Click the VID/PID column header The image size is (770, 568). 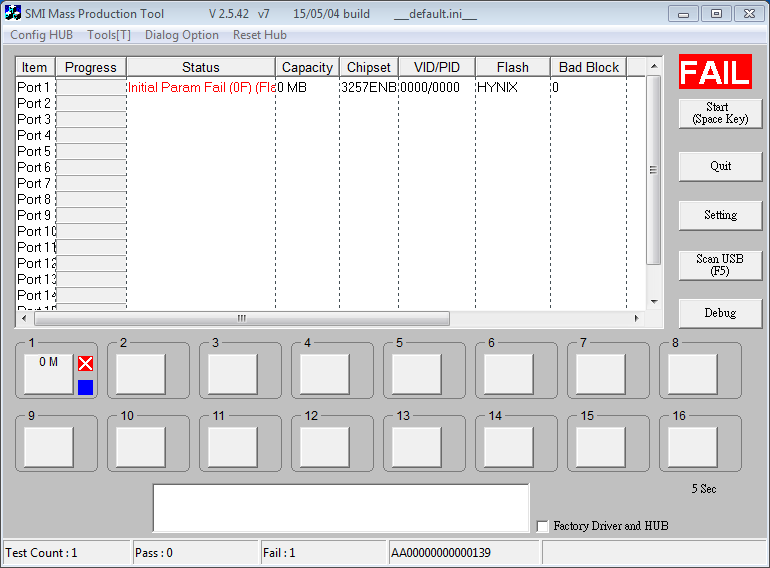pos(437,67)
